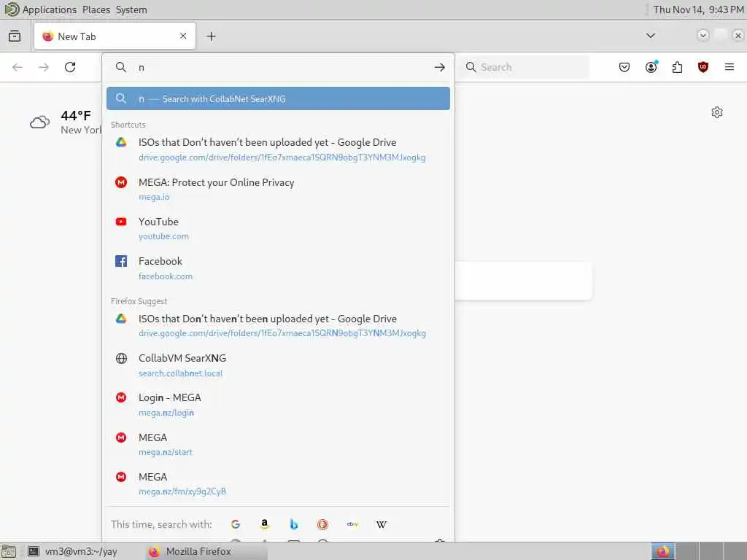Screen dimensions: 747x560
Task: Reload the current page
Action: (x=70, y=67)
